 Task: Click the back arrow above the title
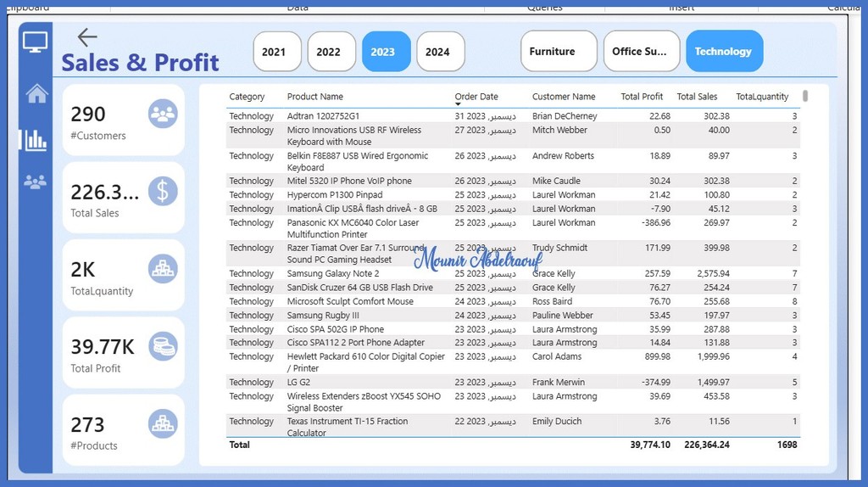click(87, 37)
